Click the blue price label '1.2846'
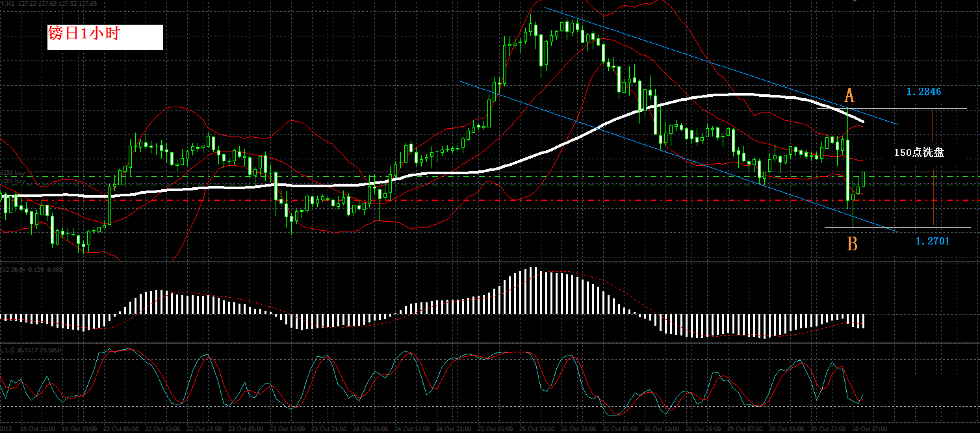This screenshot has width=980, height=433. (x=924, y=92)
